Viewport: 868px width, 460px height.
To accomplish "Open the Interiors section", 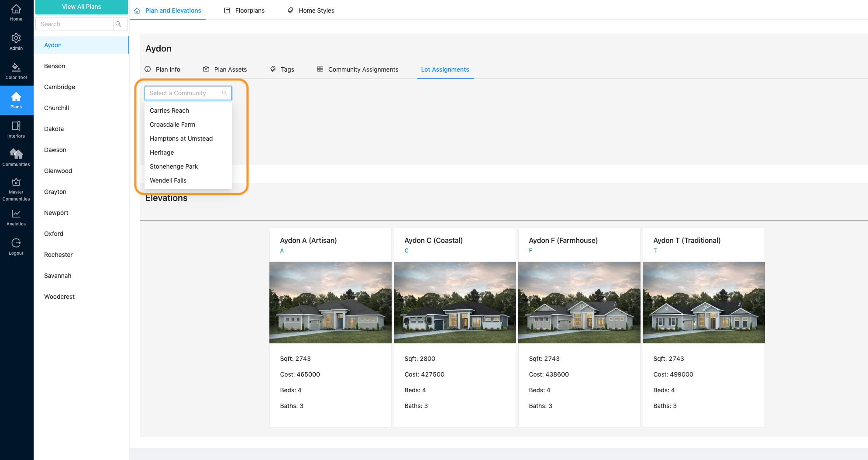I will point(16,128).
